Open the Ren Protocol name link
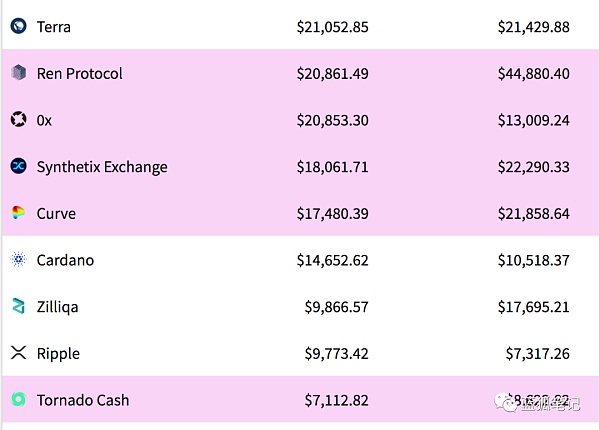The width and height of the screenshot is (600, 430). coord(80,73)
